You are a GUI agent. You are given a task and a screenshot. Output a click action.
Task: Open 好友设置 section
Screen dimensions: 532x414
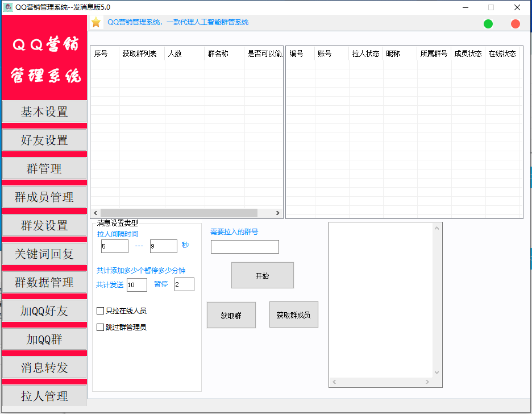coord(44,140)
